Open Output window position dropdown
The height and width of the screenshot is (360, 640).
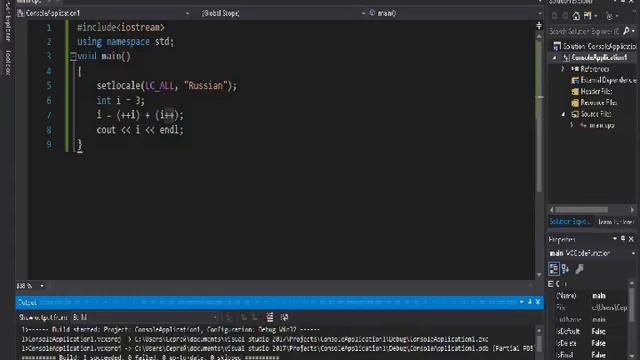(x=522, y=302)
